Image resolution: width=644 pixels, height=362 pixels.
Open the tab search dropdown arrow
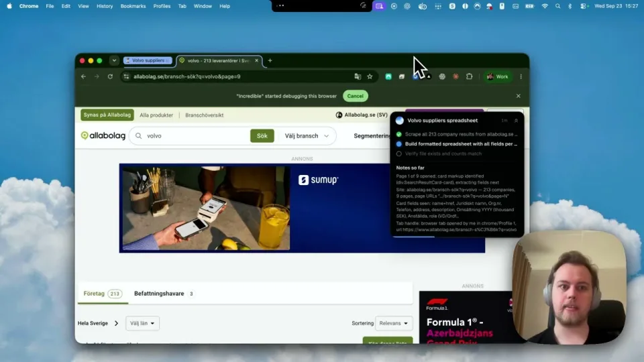[114, 60]
